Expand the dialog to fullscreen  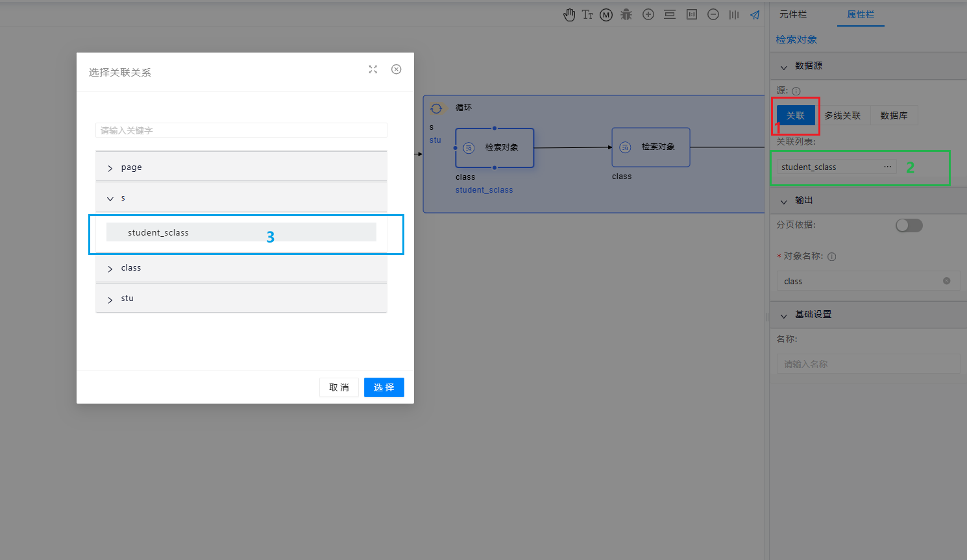tap(373, 69)
